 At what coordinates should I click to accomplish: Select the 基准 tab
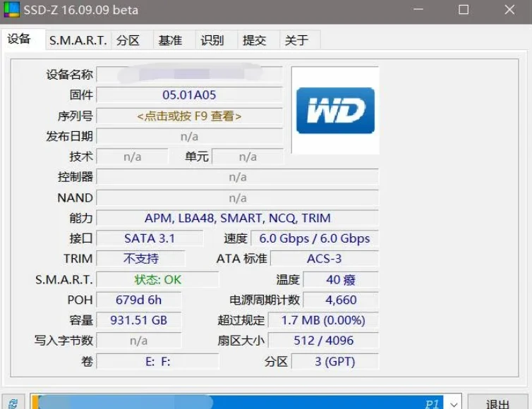coord(170,40)
